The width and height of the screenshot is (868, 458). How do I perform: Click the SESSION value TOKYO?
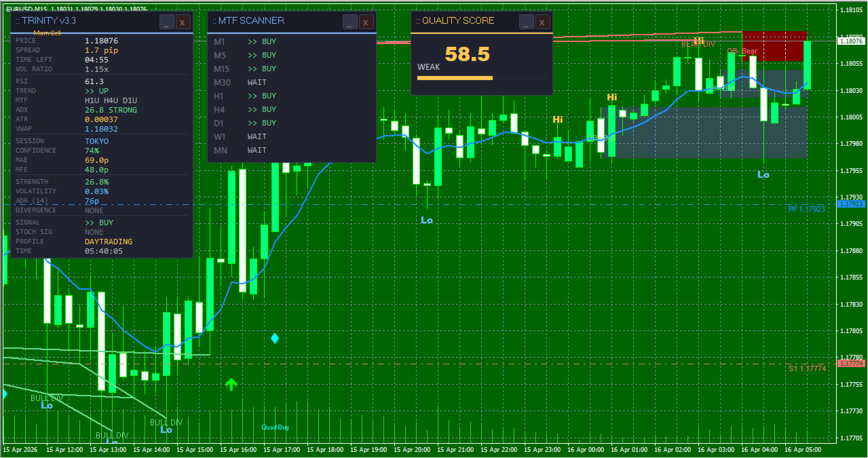(96, 141)
